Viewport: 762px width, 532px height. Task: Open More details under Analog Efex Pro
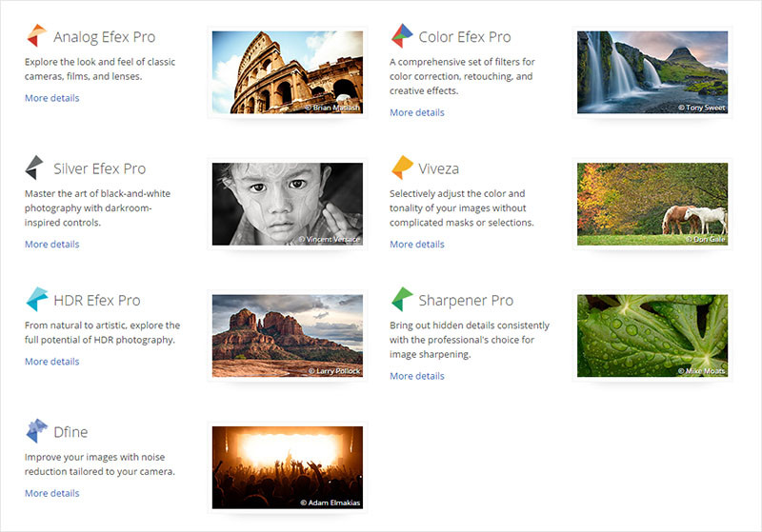[52, 98]
